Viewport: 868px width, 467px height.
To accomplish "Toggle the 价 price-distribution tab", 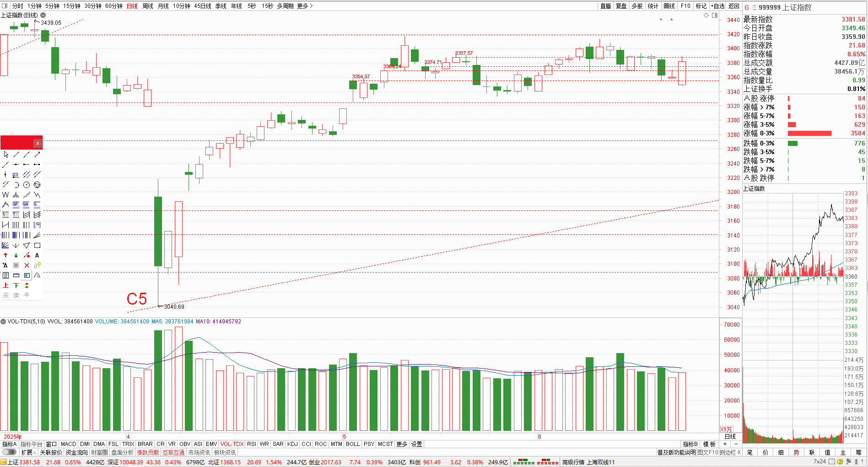I will tap(765, 452).
